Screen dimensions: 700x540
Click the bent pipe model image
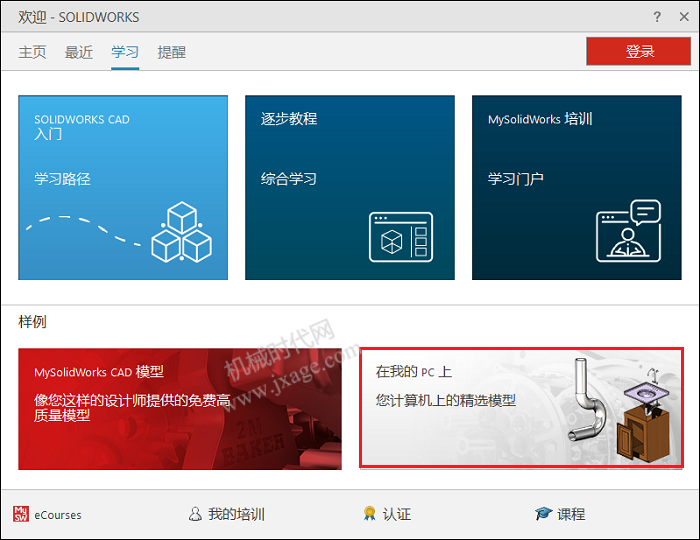(587, 399)
